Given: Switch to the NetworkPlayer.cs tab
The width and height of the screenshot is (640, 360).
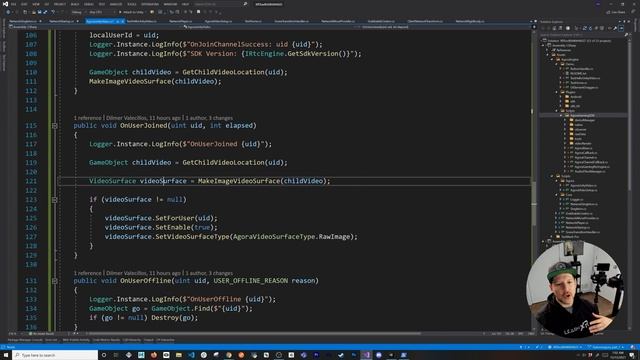Looking at the screenshot, I should (x=180, y=21).
